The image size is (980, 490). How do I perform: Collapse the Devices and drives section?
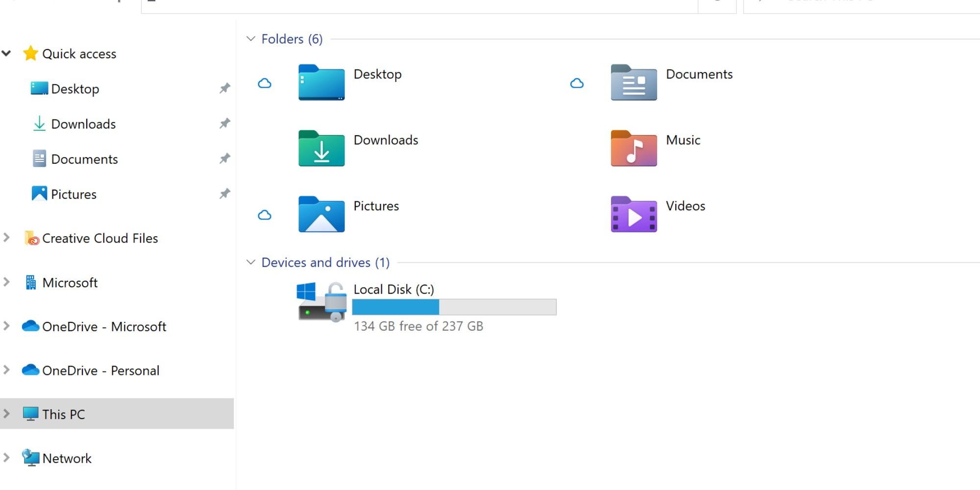pos(251,262)
